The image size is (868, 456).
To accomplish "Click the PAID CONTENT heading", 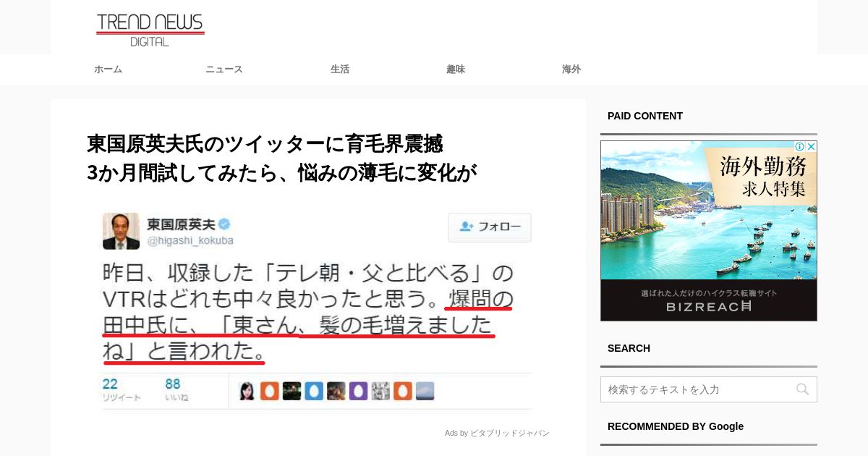I will point(645,116).
